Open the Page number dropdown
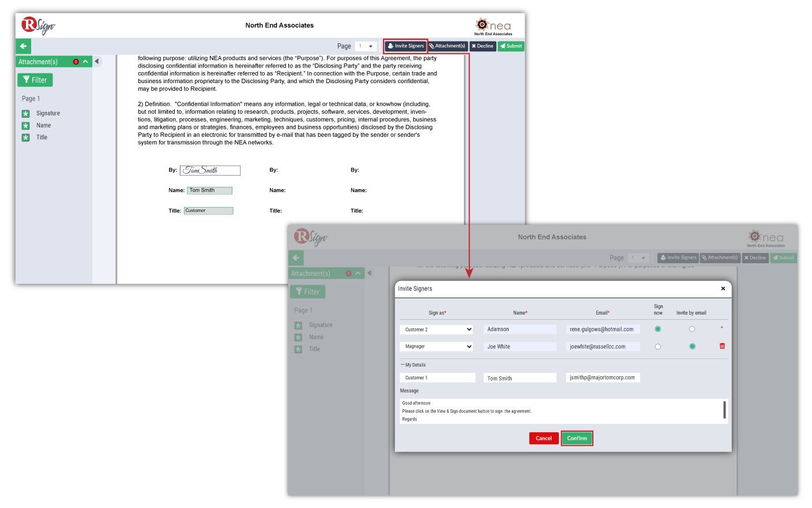The image size is (812, 508). tap(366, 46)
